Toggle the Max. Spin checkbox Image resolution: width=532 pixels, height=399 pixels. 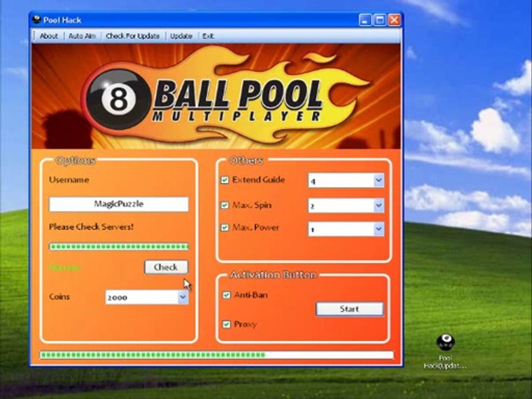(224, 205)
